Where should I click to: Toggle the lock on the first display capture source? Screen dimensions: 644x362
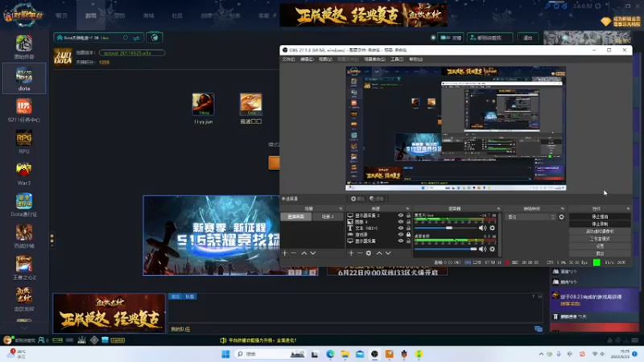coord(408,215)
